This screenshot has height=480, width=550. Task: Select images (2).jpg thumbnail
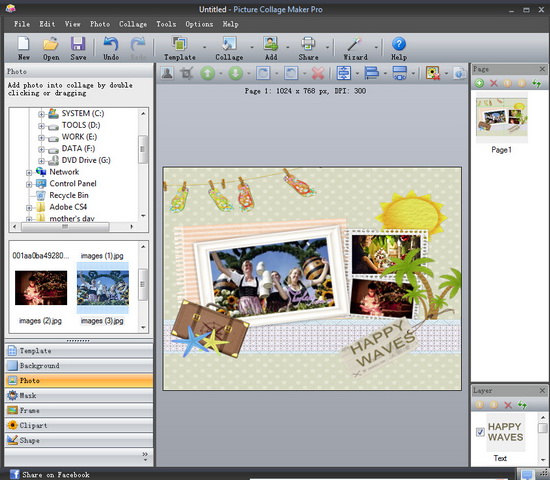[x=41, y=288]
